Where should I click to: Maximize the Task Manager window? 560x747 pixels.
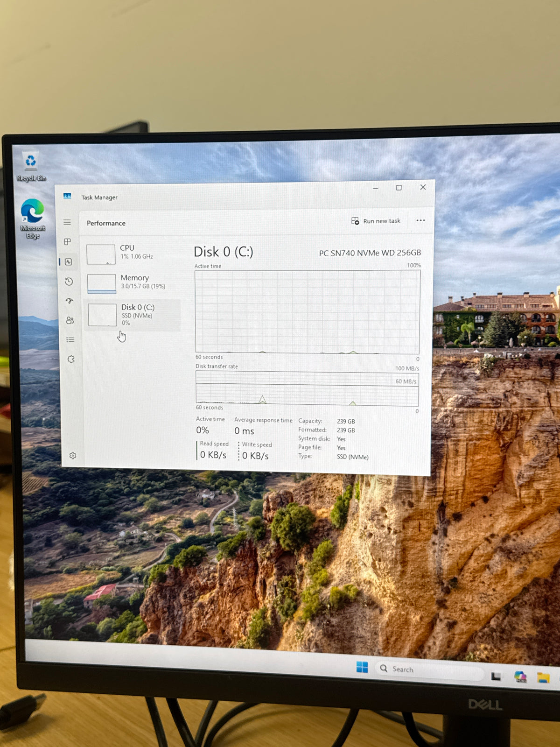coord(399,188)
